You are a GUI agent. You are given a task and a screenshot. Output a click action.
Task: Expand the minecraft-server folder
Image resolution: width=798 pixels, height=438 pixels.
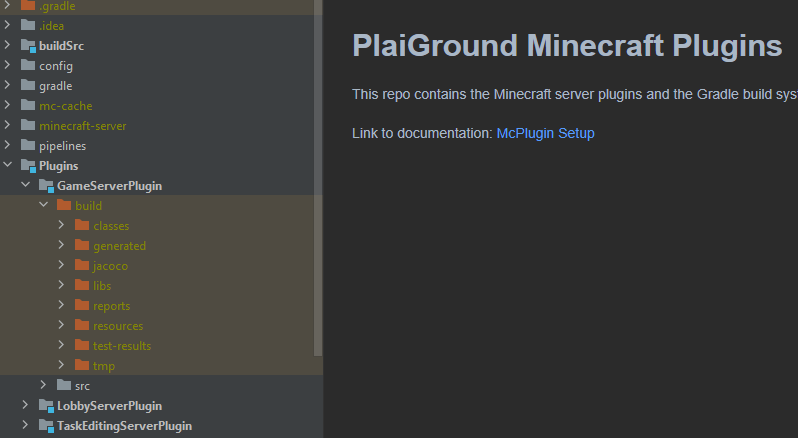[x=7, y=125]
